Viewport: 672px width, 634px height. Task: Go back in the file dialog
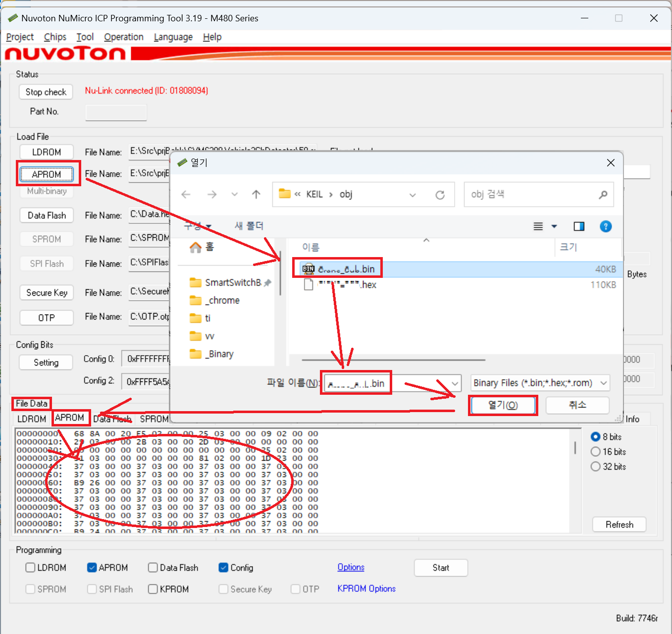pyautogui.click(x=186, y=195)
